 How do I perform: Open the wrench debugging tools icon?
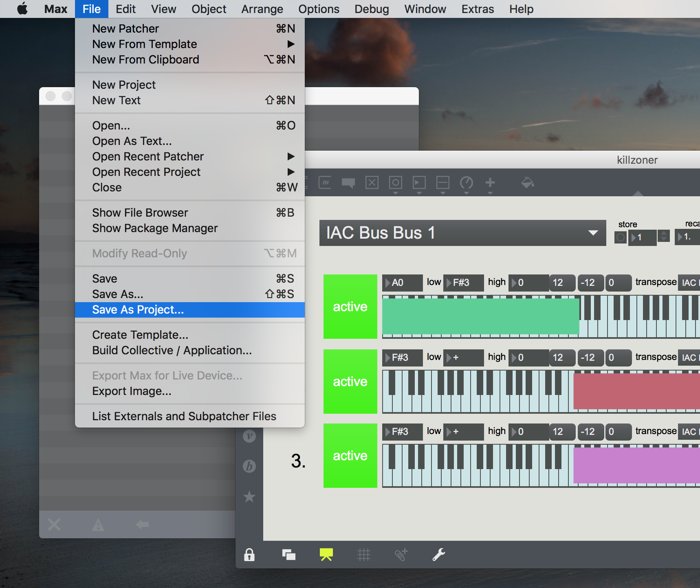point(438,555)
